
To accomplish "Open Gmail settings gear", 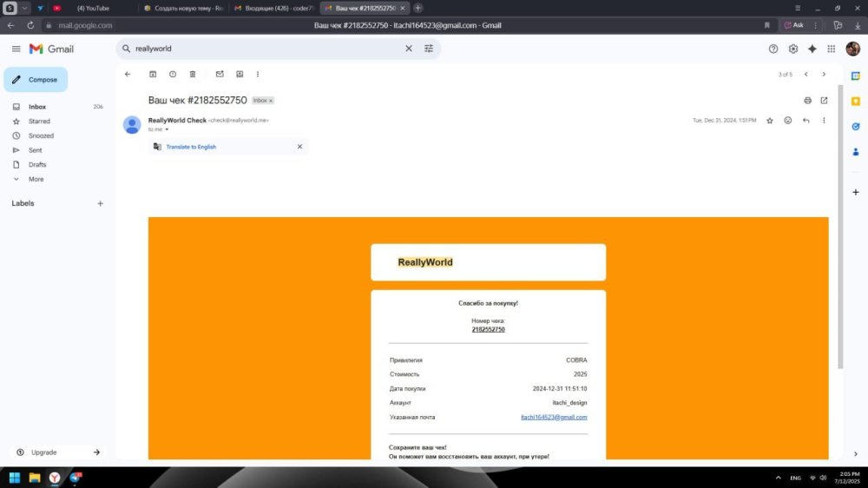I will pos(793,49).
